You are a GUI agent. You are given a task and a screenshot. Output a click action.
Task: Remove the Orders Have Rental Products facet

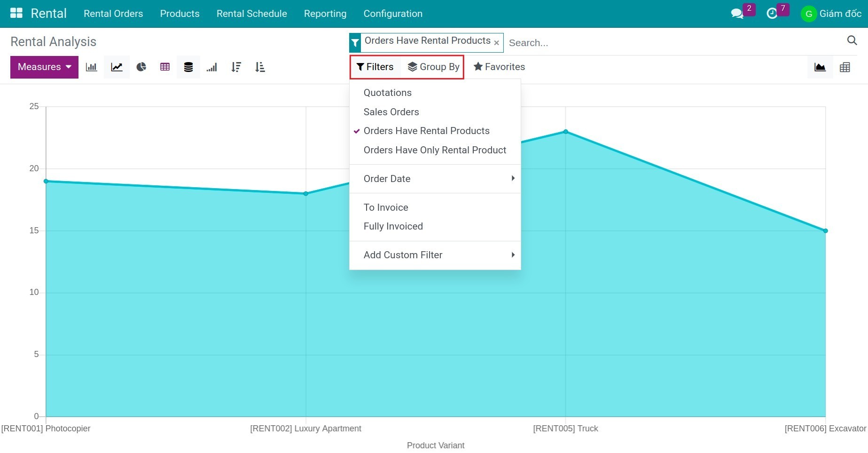[x=497, y=43]
